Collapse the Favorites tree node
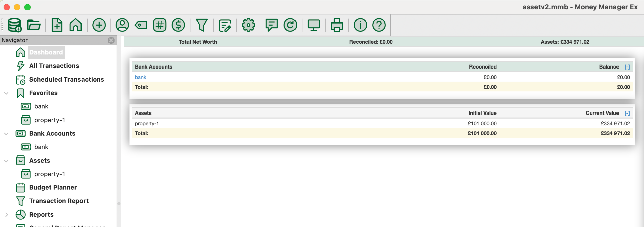 click(6, 93)
